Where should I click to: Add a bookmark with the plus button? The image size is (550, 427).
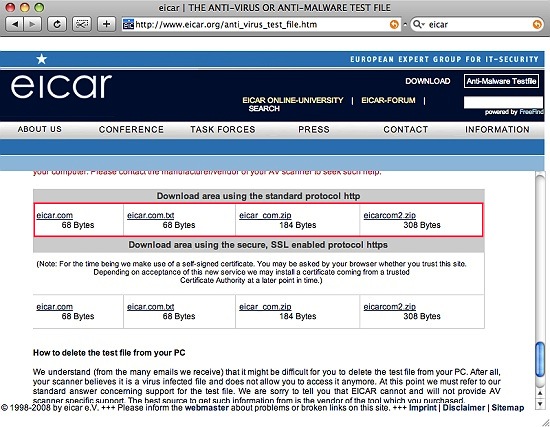(106, 25)
